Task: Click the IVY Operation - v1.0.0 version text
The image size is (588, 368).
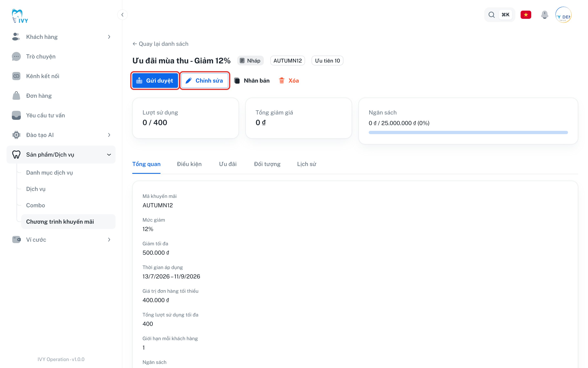Action: pos(61,359)
